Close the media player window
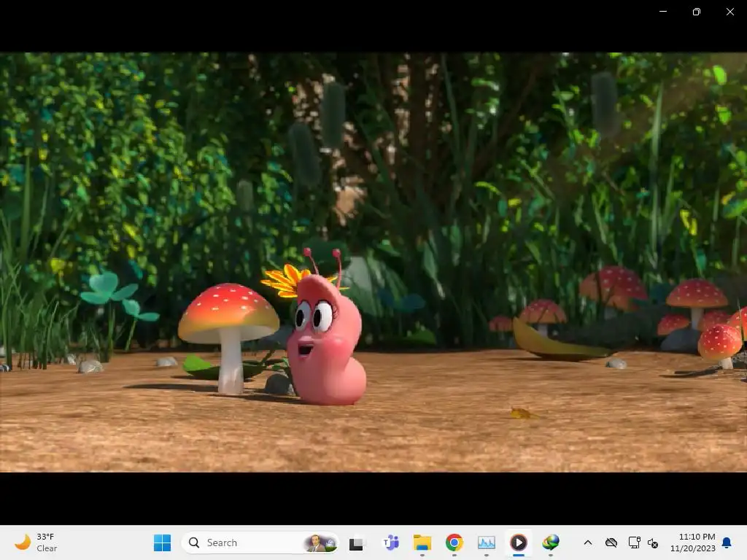The image size is (747, 560). pyautogui.click(x=729, y=12)
